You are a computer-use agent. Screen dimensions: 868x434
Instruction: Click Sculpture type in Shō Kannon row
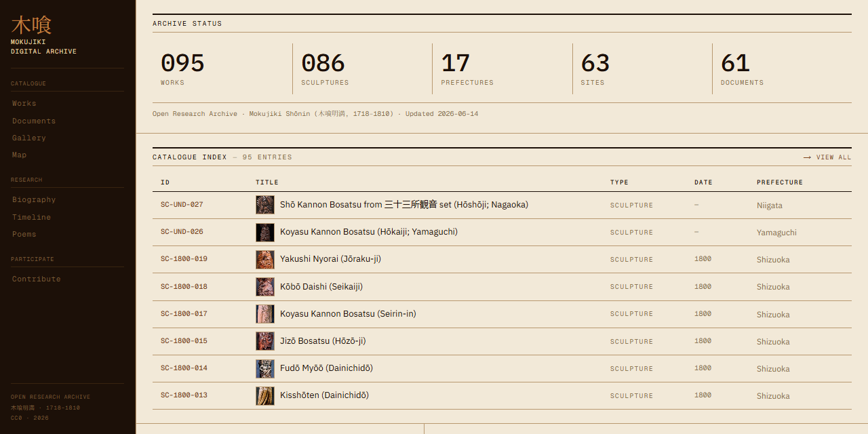(x=632, y=205)
